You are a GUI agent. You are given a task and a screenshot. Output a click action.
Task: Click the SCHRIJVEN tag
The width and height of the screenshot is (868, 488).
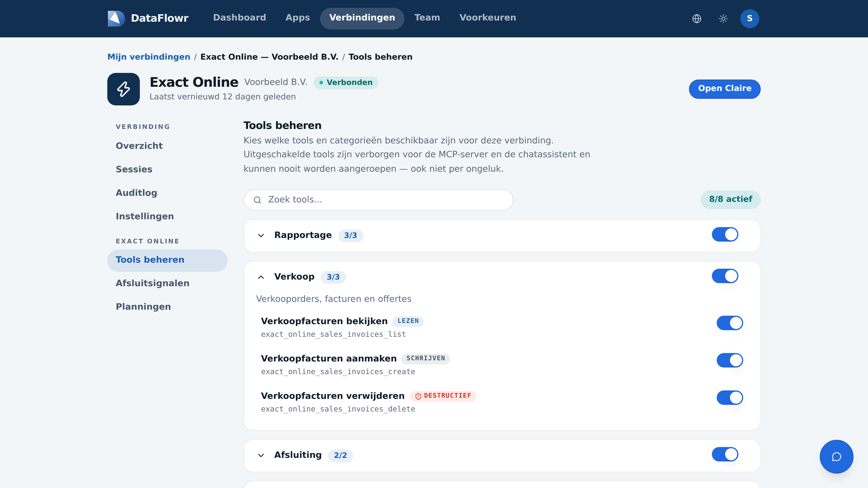click(x=425, y=359)
